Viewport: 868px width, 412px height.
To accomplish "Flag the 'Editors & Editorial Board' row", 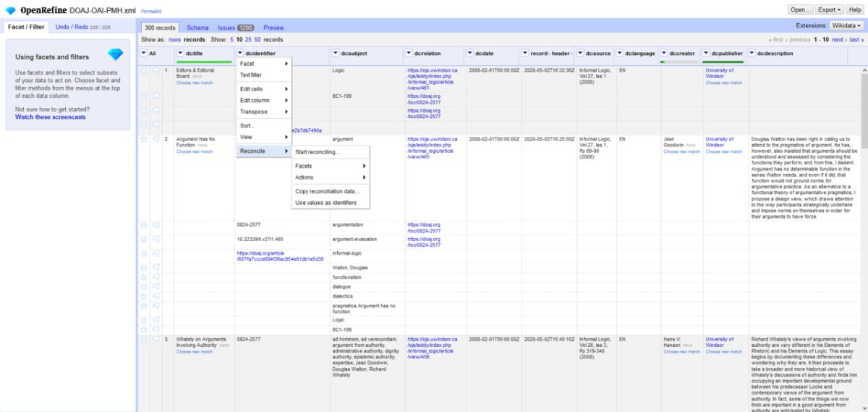I will (156, 70).
